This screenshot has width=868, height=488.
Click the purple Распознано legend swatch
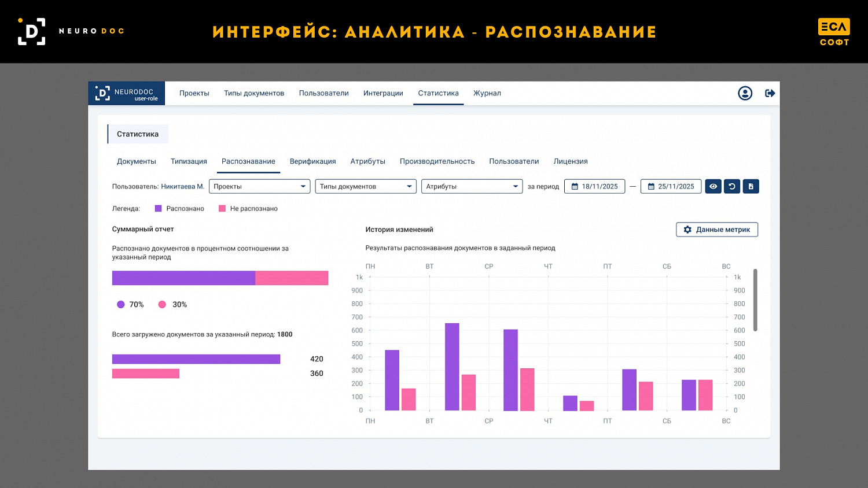pos(158,209)
